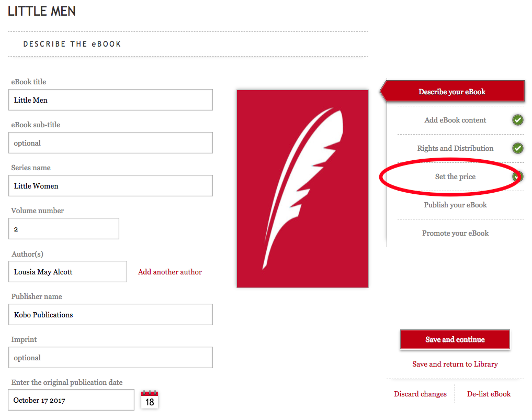
Task: Select the Promote your eBook step
Action: [x=455, y=233]
